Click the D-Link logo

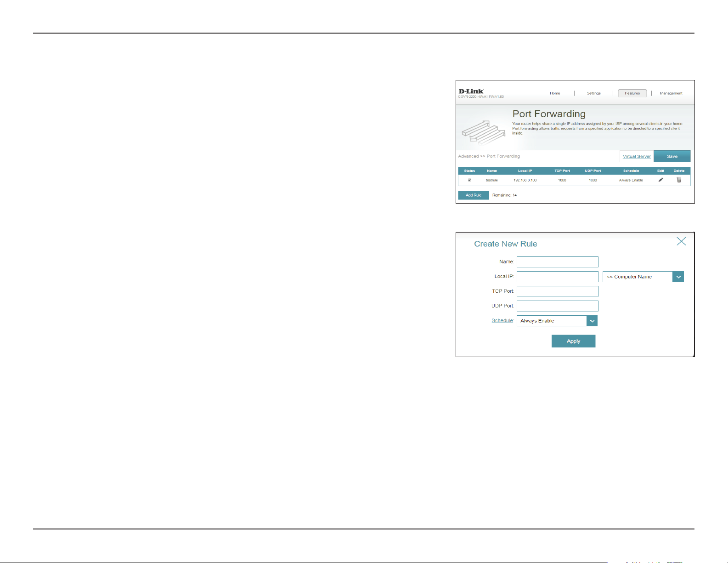tap(471, 91)
